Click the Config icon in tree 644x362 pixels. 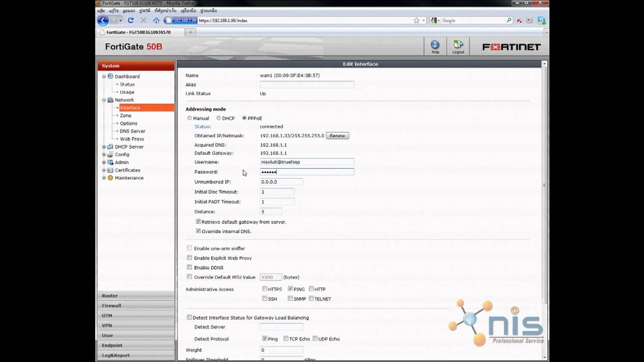pyautogui.click(x=111, y=154)
